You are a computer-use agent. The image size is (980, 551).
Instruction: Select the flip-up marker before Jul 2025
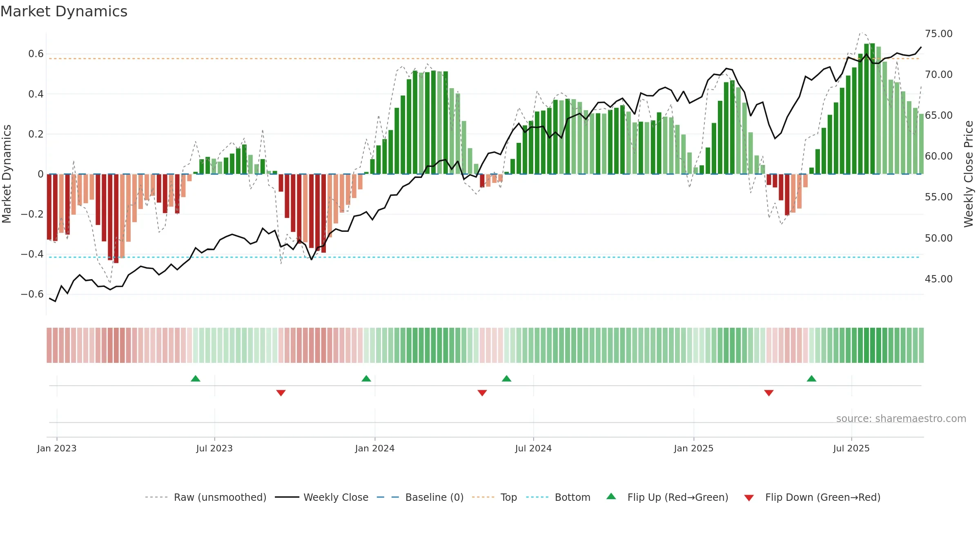click(812, 378)
